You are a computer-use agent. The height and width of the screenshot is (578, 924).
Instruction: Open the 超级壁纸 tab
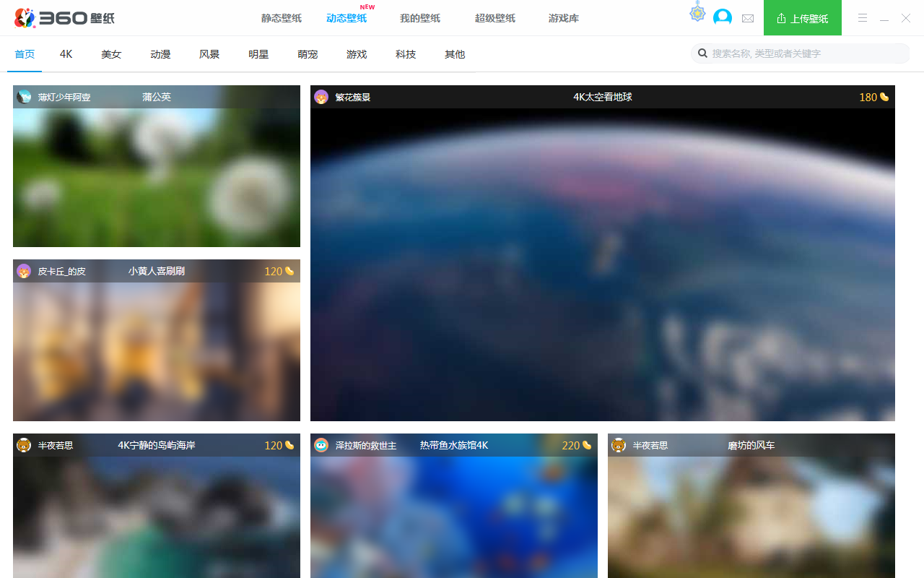[x=494, y=18]
